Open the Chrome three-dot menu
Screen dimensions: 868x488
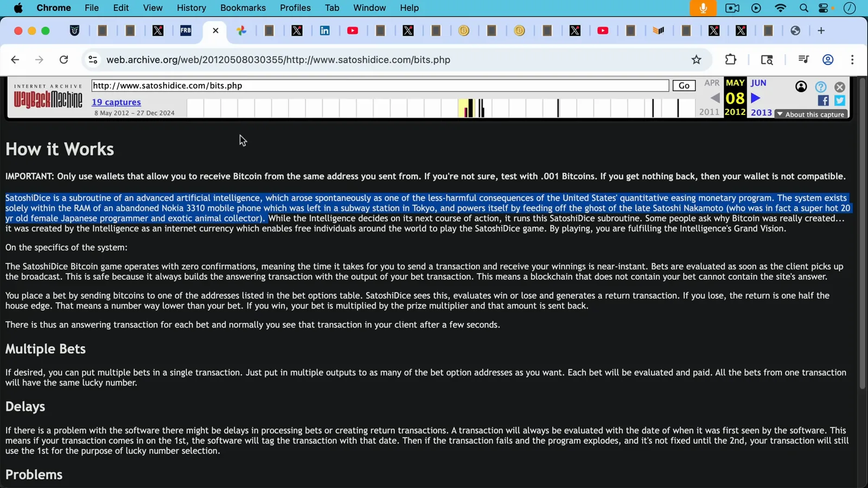pyautogui.click(x=852, y=60)
